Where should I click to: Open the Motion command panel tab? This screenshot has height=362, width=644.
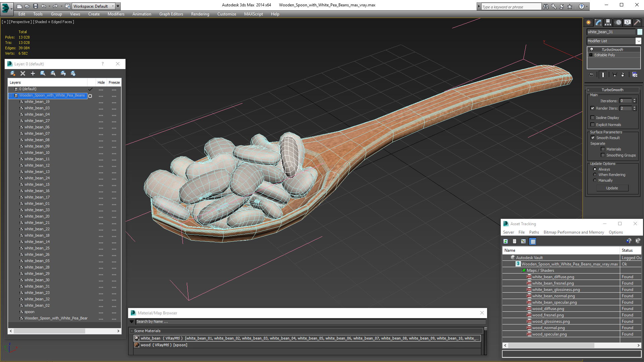[618, 22]
